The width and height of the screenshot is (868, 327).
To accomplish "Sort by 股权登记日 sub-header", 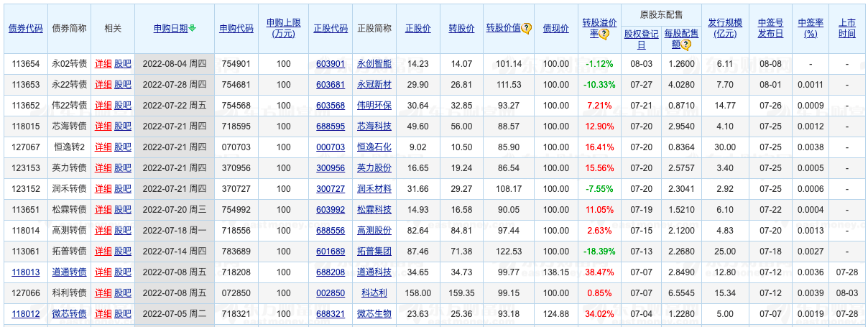I will [640, 40].
